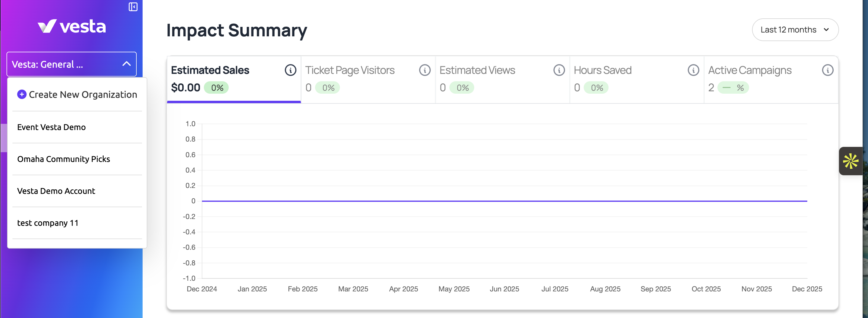Viewport: 868px width, 318px height.
Task: Open the yellow asterisk widget on right edge
Action: coord(851,161)
